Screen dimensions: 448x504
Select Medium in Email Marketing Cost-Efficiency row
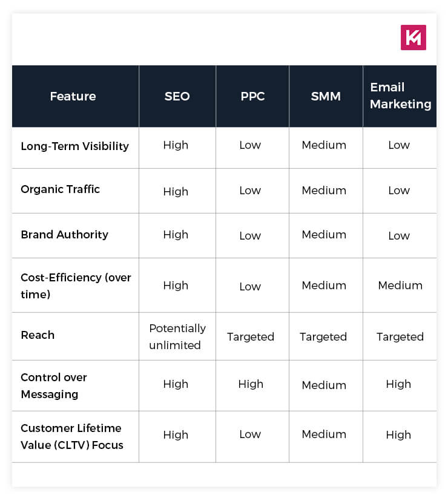400,286
